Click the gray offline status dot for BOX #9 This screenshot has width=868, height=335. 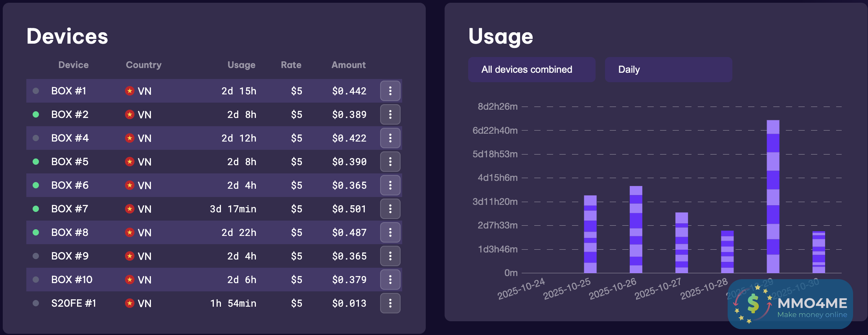point(36,256)
